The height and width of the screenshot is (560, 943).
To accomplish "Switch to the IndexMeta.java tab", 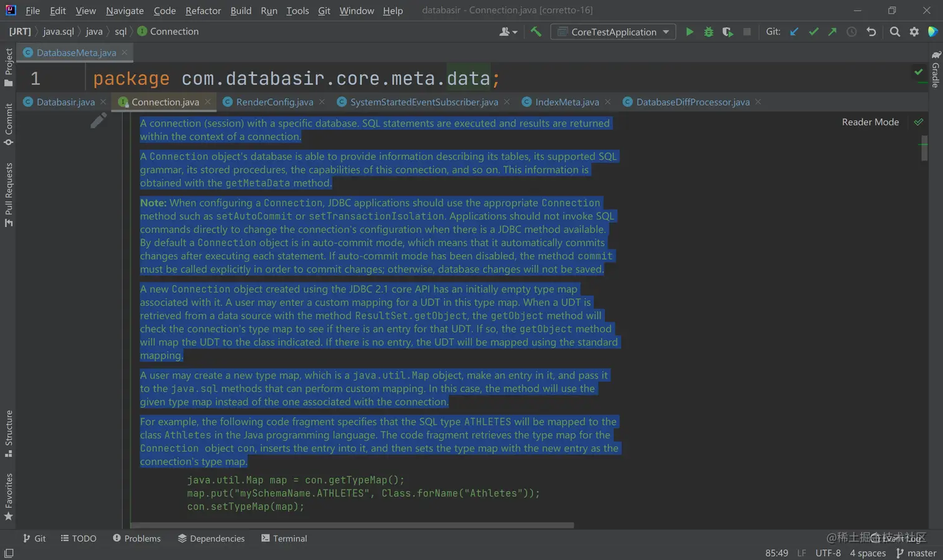I will pos(567,102).
